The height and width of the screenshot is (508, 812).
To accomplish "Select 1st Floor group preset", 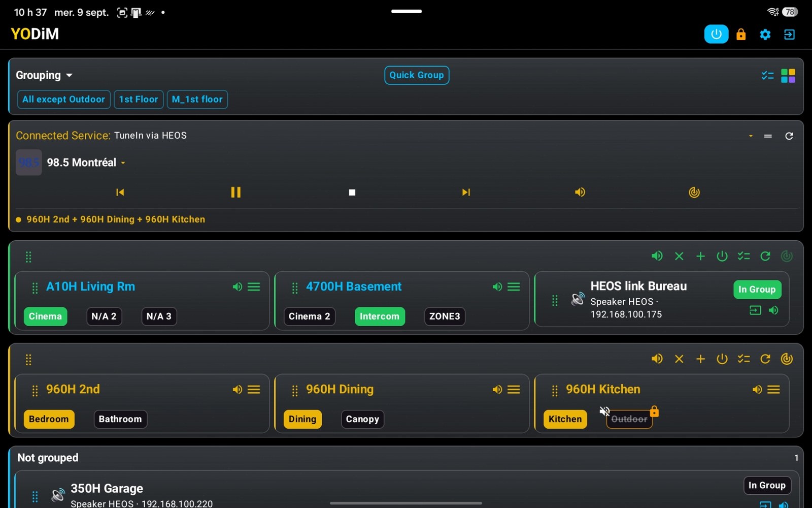I will 139,100.
